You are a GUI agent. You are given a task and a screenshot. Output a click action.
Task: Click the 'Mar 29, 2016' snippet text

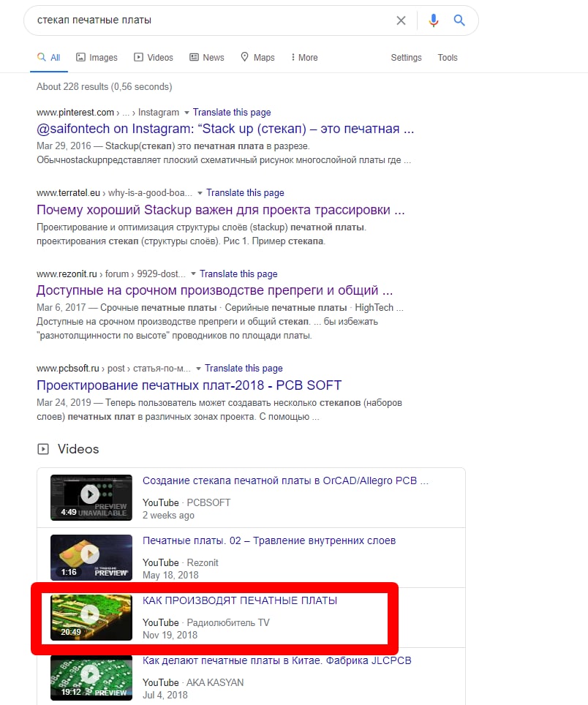tap(64, 146)
